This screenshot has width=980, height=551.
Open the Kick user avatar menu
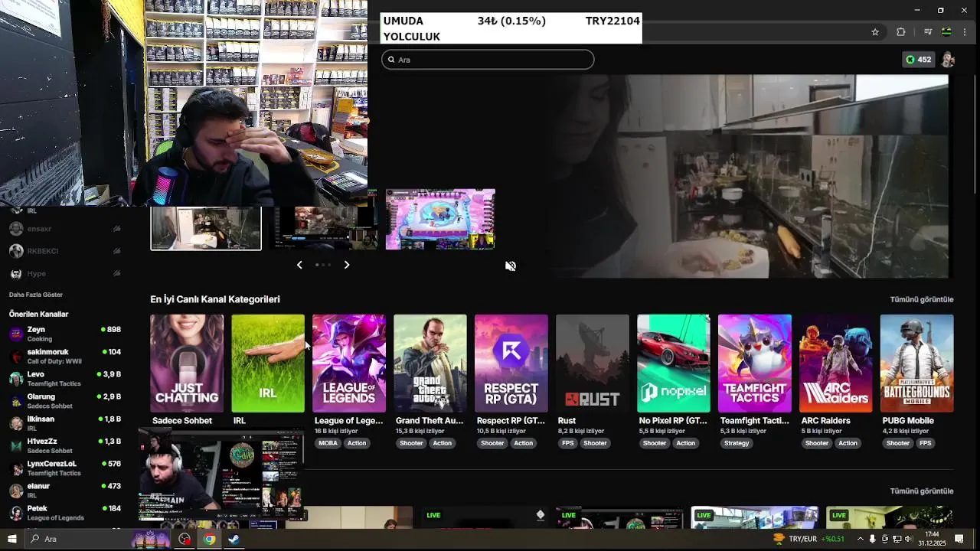pos(948,60)
